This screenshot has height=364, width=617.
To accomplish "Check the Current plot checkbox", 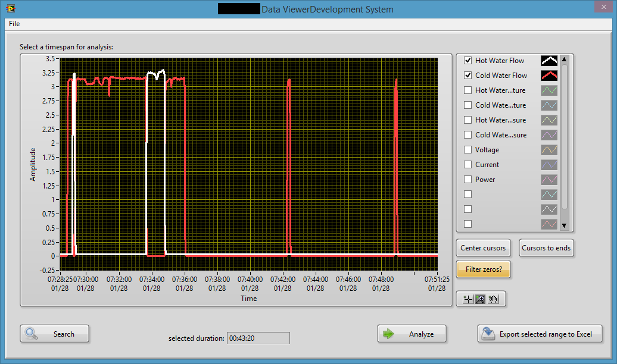I will [468, 165].
